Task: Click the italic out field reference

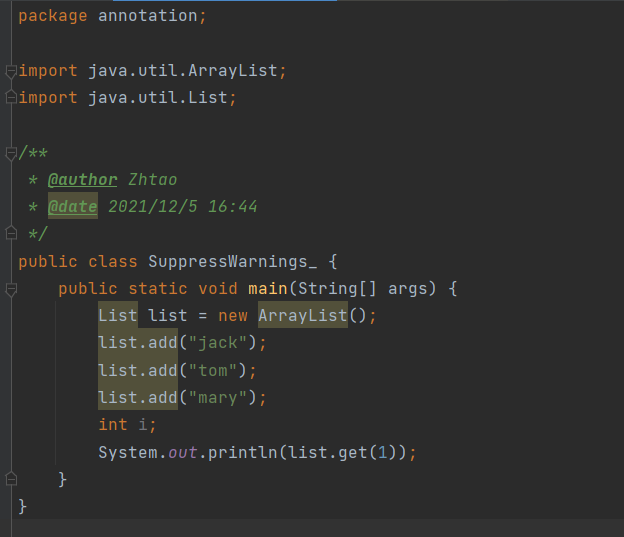Action: 183,453
